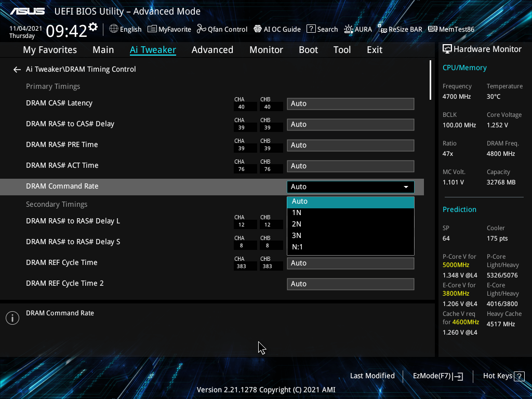Open the Exit tab
The height and width of the screenshot is (399, 532).
[x=375, y=50]
